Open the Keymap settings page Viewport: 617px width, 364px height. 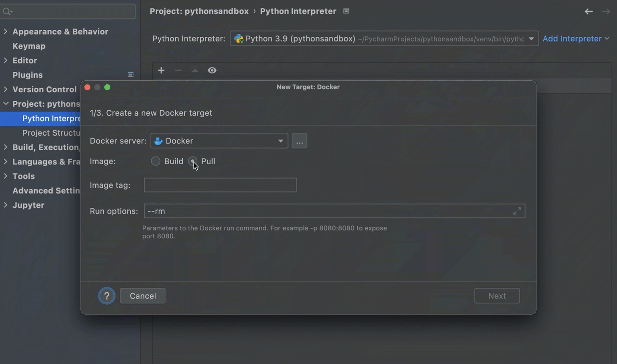pyautogui.click(x=29, y=46)
